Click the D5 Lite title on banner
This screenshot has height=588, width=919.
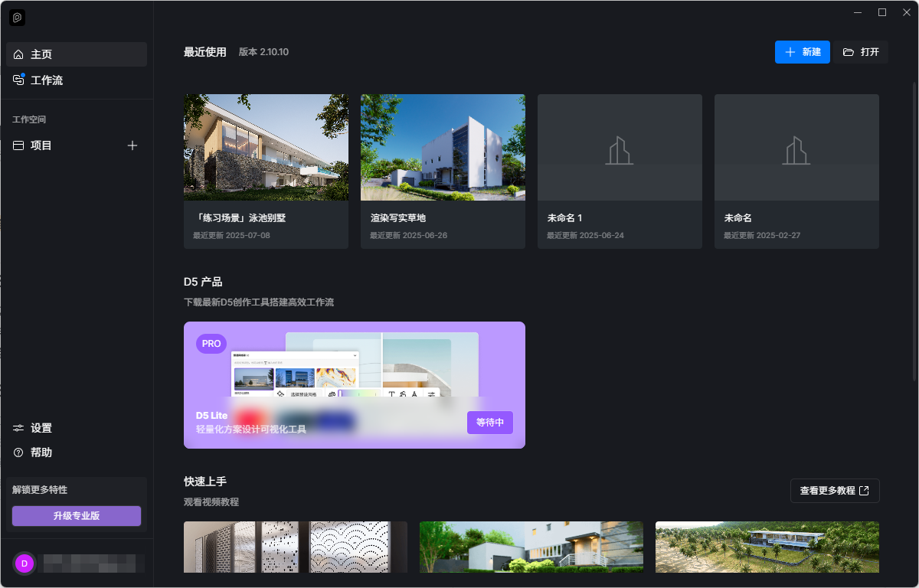pos(212,416)
